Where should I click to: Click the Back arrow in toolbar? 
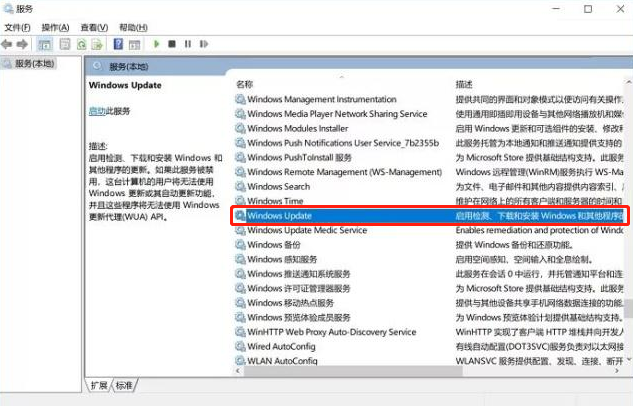click(x=6, y=44)
